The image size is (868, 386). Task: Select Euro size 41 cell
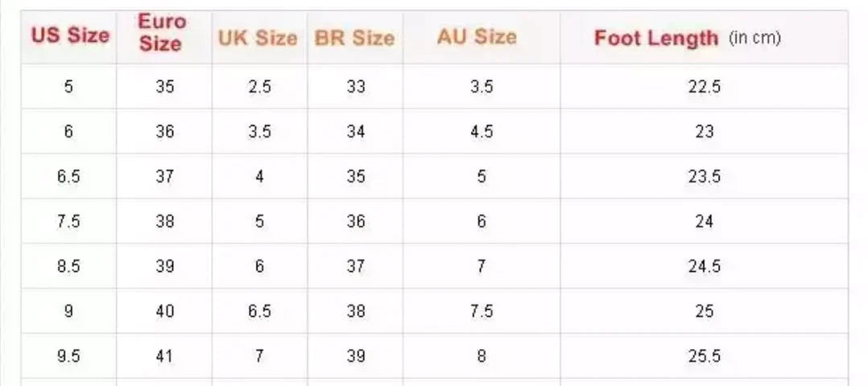(x=164, y=355)
